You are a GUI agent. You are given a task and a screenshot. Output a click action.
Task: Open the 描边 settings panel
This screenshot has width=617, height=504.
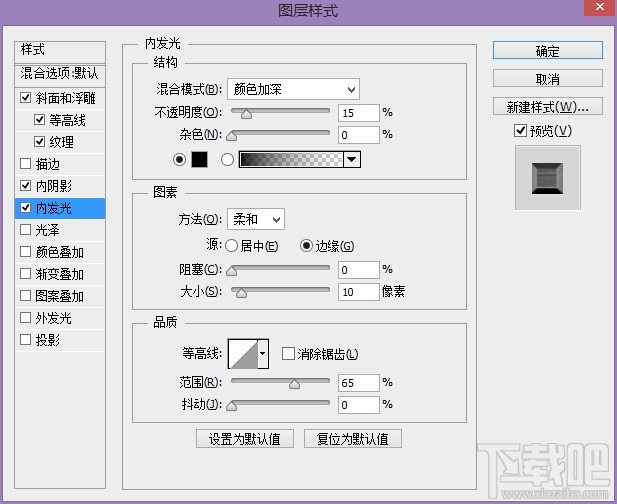tap(47, 164)
